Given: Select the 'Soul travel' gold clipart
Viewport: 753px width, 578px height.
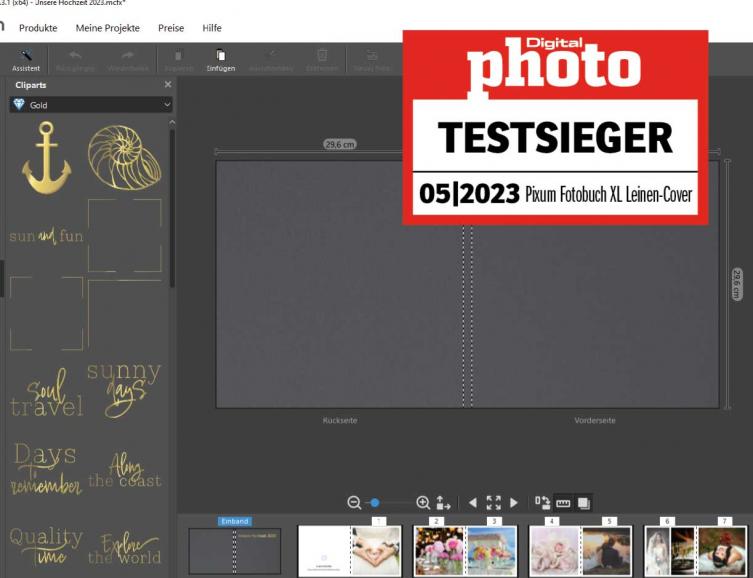Looking at the screenshot, I should point(46,393).
